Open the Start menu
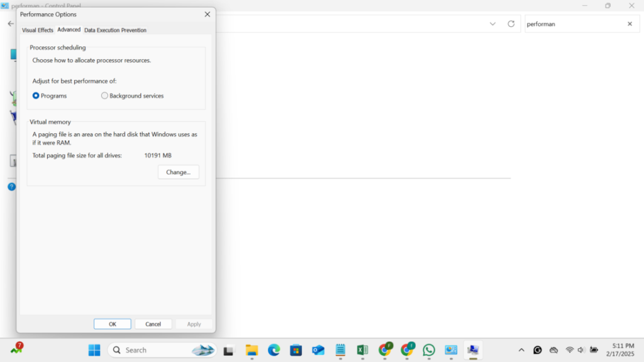Image resolution: width=644 pixels, height=362 pixels. tap(93, 350)
